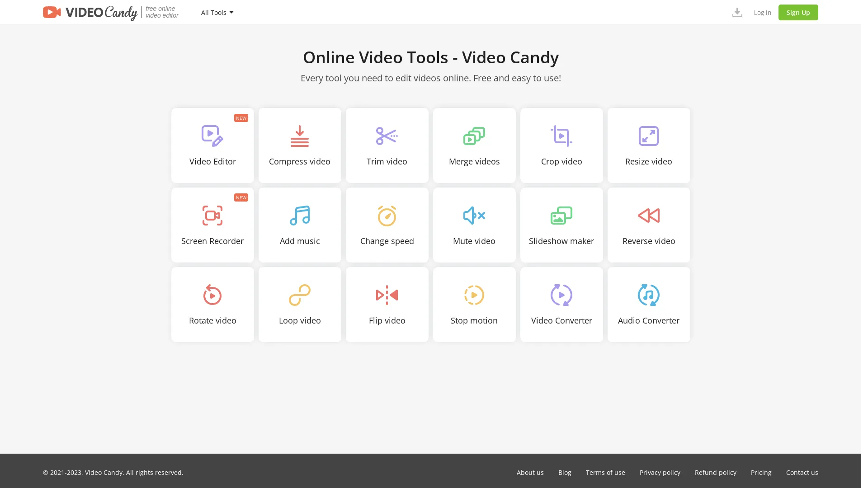Click the Rotate video circular-arrow icon
This screenshot has height=488, width=868.
pyautogui.click(x=212, y=295)
